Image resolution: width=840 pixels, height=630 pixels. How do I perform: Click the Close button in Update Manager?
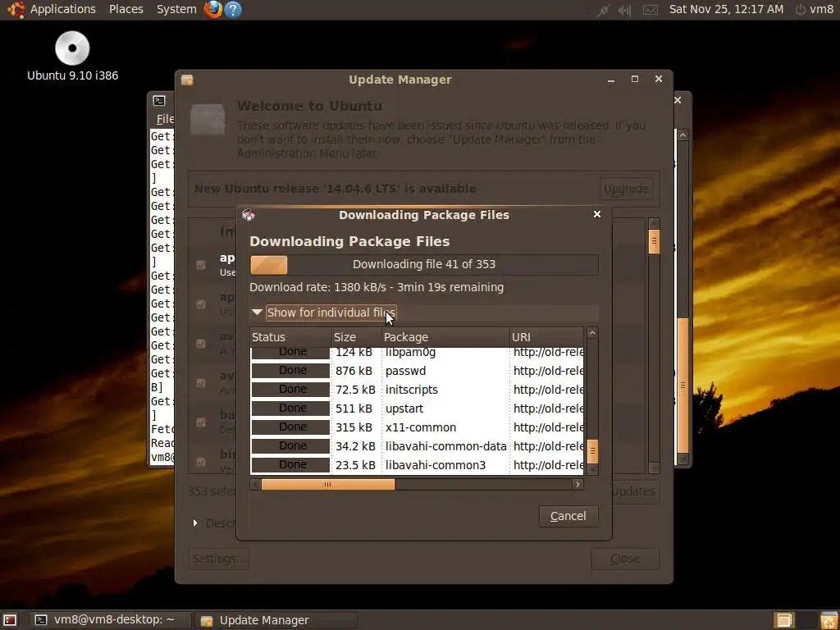click(624, 559)
